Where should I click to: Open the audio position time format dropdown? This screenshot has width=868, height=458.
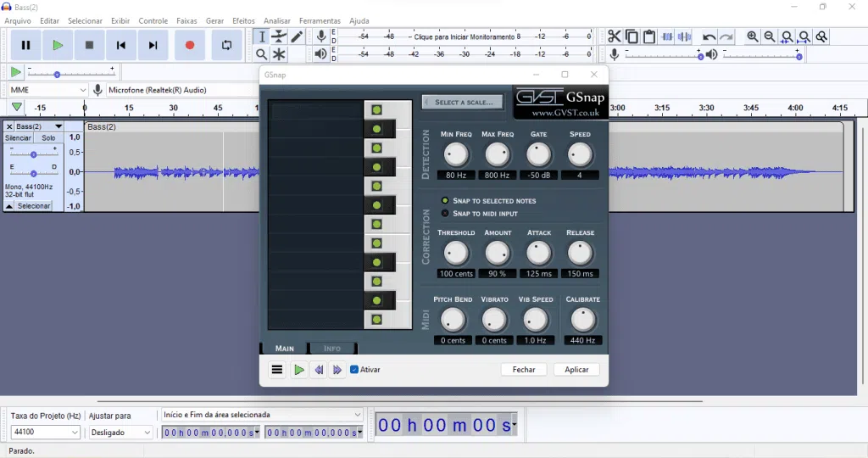(514, 425)
